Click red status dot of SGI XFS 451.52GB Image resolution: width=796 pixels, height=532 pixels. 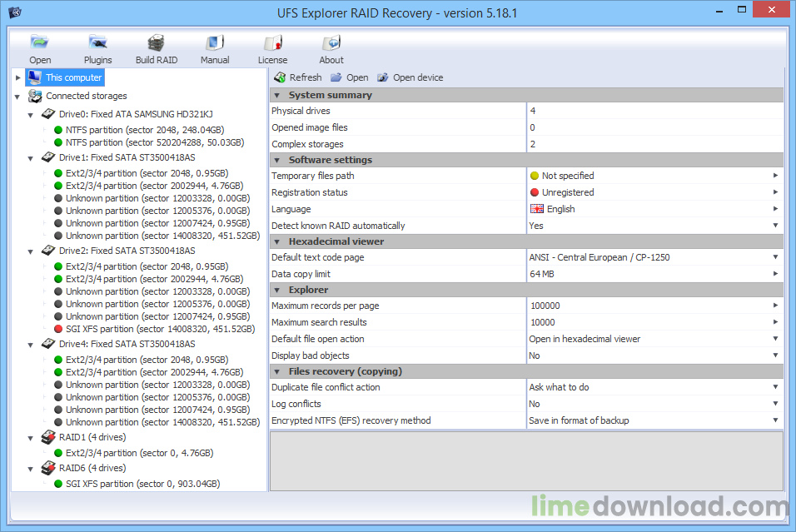point(58,329)
